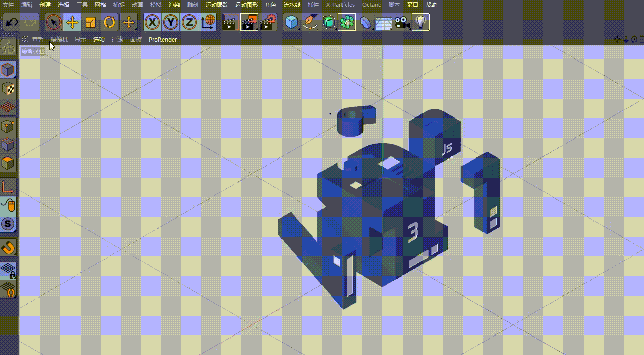644x355 pixels.
Task: Click the greyed Redo icon
Action: pyautogui.click(x=30, y=22)
